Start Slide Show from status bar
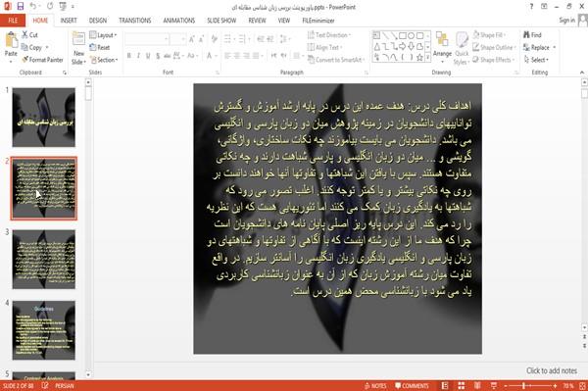 coord(494,386)
